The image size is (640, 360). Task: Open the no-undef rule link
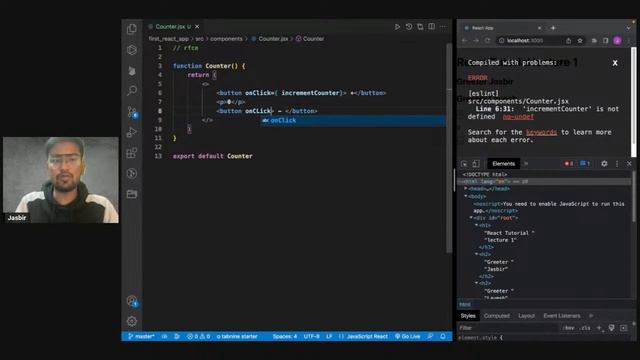pyautogui.click(x=518, y=117)
